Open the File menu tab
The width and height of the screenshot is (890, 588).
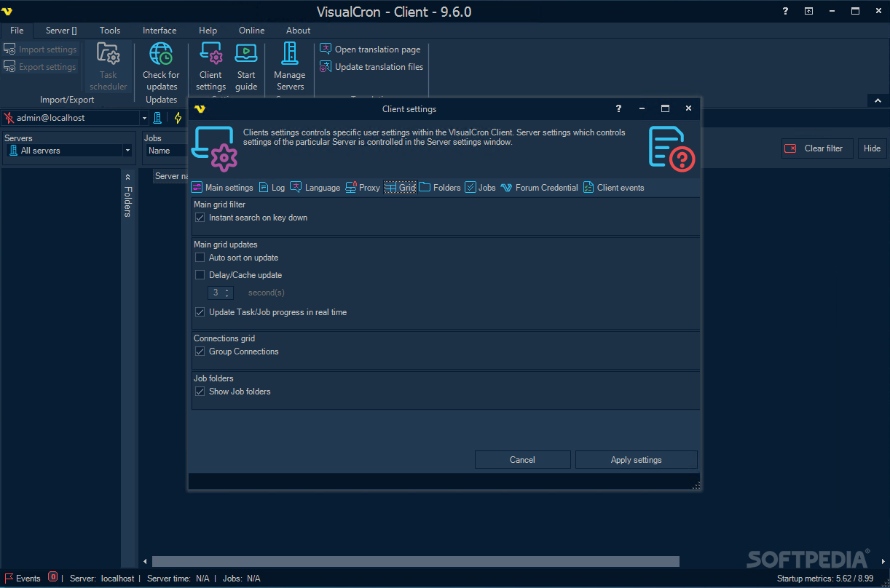click(x=17, y=31)
